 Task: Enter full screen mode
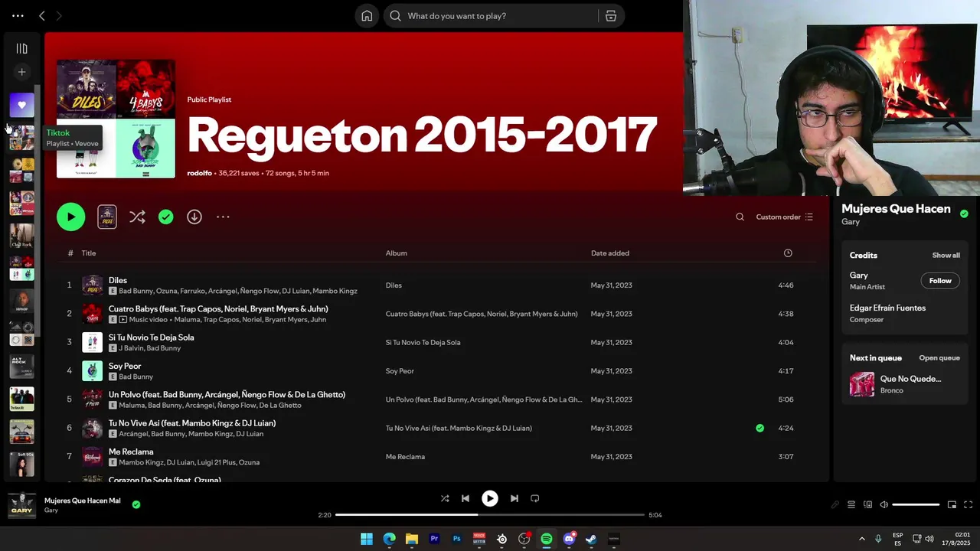pyautogui.click(x=968, y=505)
